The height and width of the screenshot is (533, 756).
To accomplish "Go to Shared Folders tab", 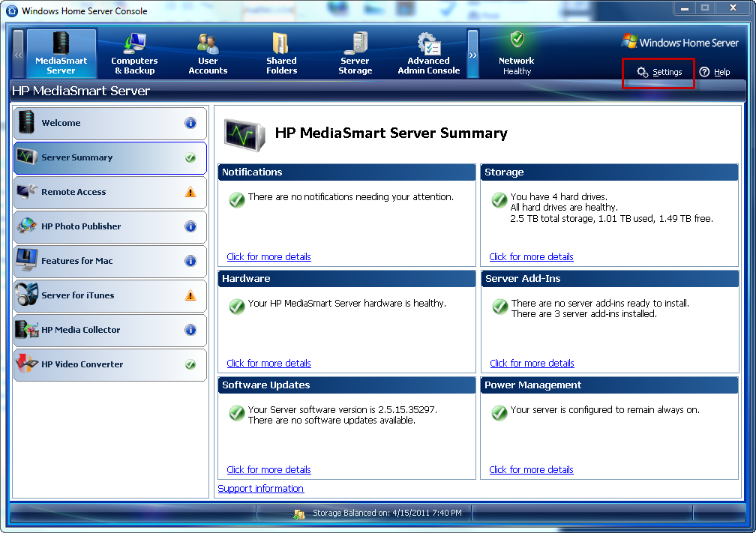I will (281, 53).
